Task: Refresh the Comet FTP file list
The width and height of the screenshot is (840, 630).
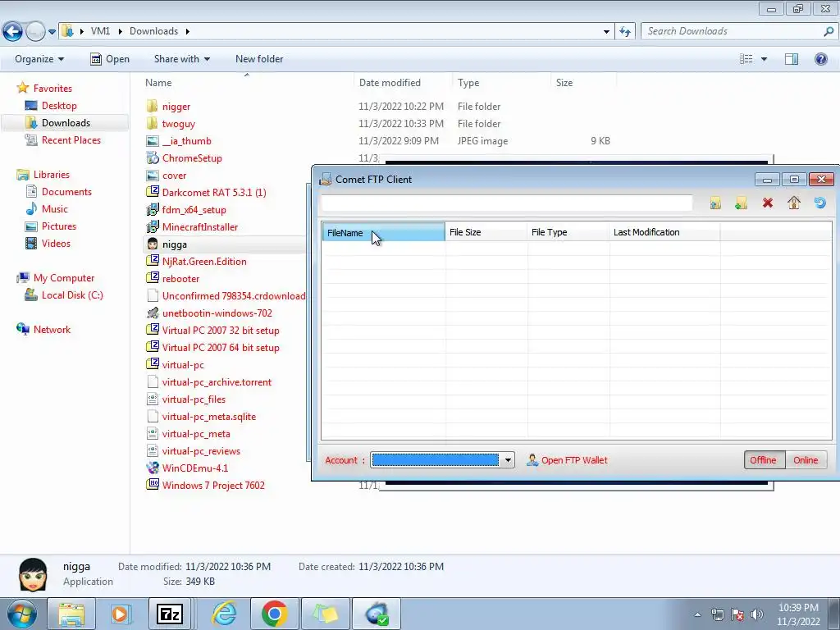Action: [819, 203]
